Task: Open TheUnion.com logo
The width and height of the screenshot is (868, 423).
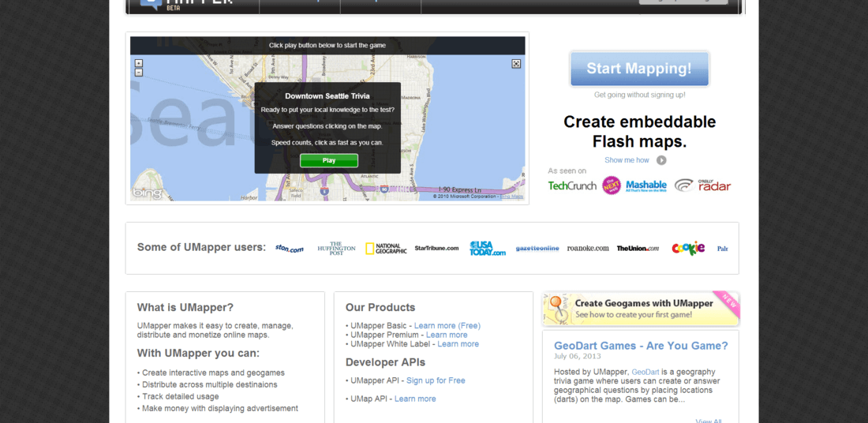Action: [x=638, y=249]
